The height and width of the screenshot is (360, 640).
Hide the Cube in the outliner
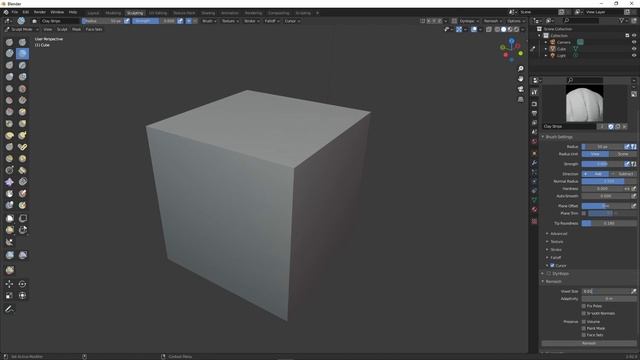pyautogui.click(x=634, y=49)
